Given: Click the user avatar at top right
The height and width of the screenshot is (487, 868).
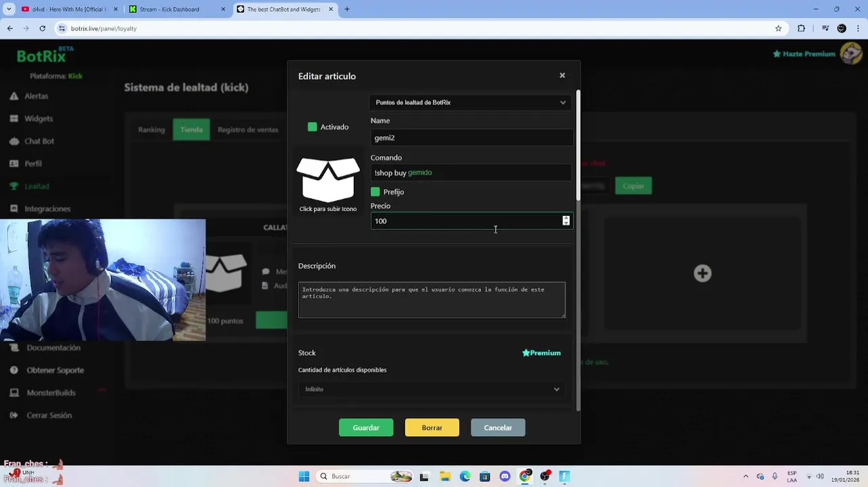Looking at the screenshot, I should [x=850, y=53].
